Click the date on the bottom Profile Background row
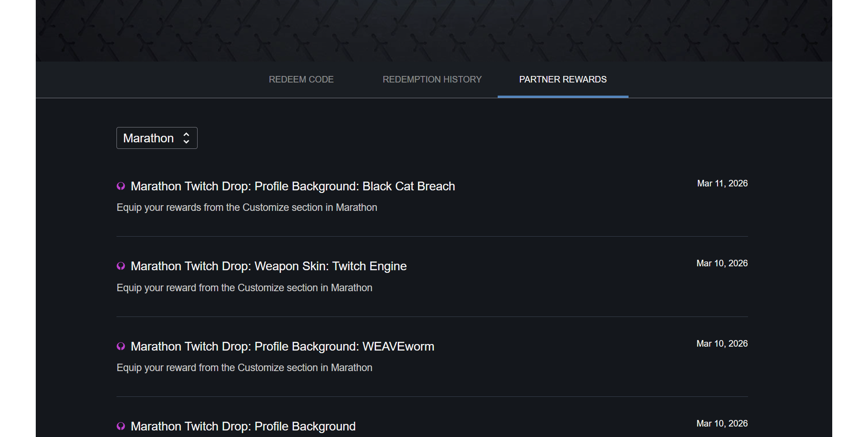The width and height of the screenshot is (868, 437). coord(721,423)
